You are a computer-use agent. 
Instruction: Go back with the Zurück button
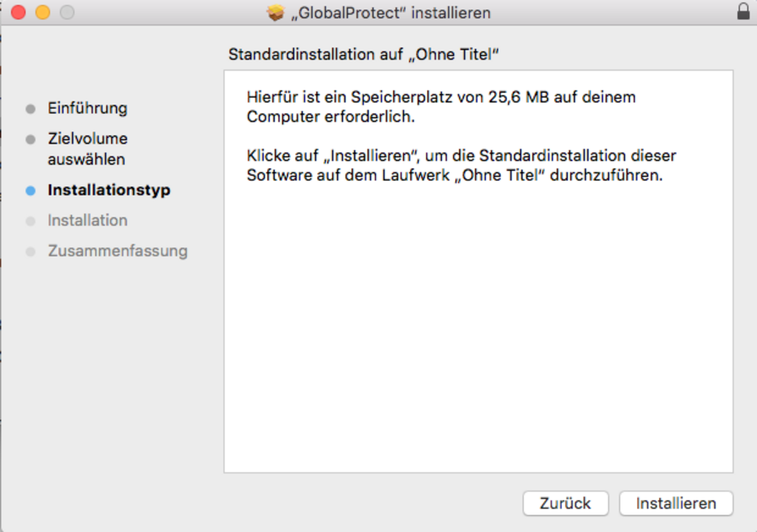(x=565, y=503)
